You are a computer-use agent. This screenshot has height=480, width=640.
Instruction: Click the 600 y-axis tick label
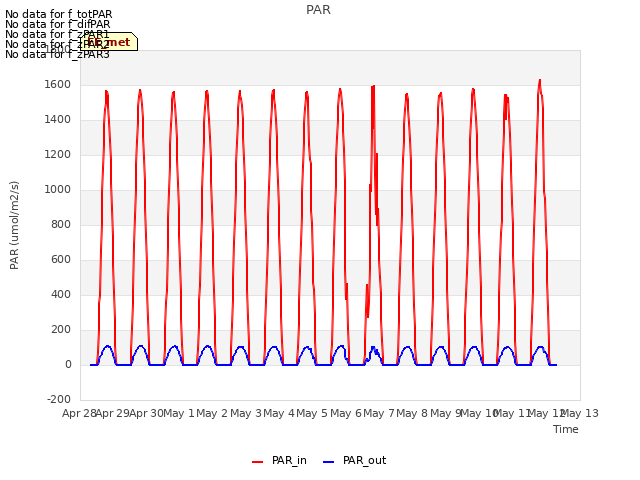pos(61,260)
